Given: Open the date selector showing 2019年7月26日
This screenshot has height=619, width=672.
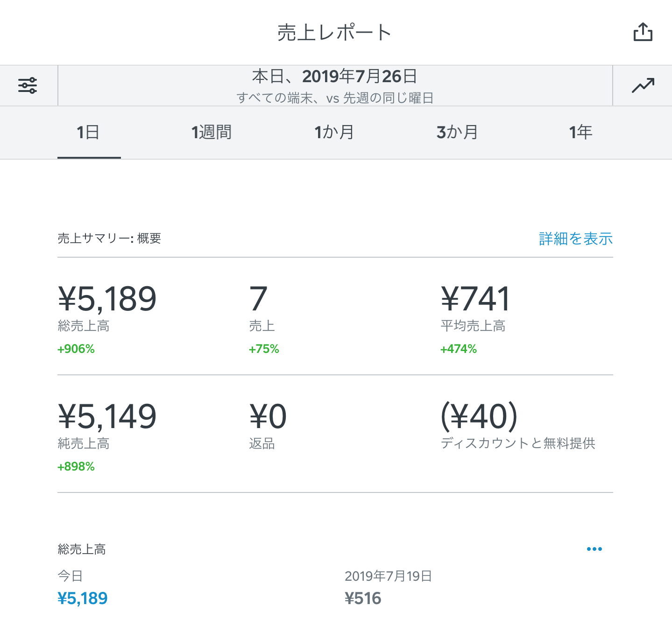Looking at the screenshot, I should (x=334, y=76).
